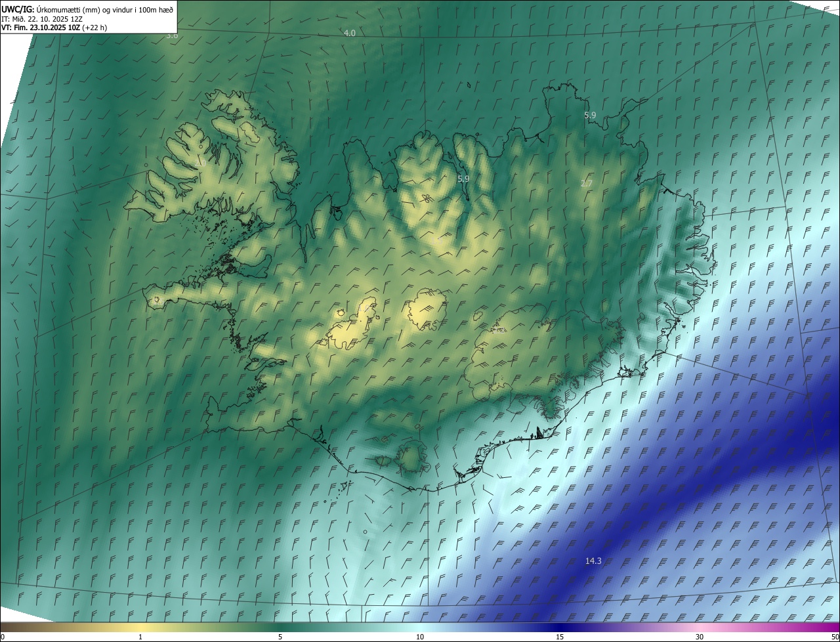
Task: Click the colorbar tick label '10'
Action: click(420, 637)
